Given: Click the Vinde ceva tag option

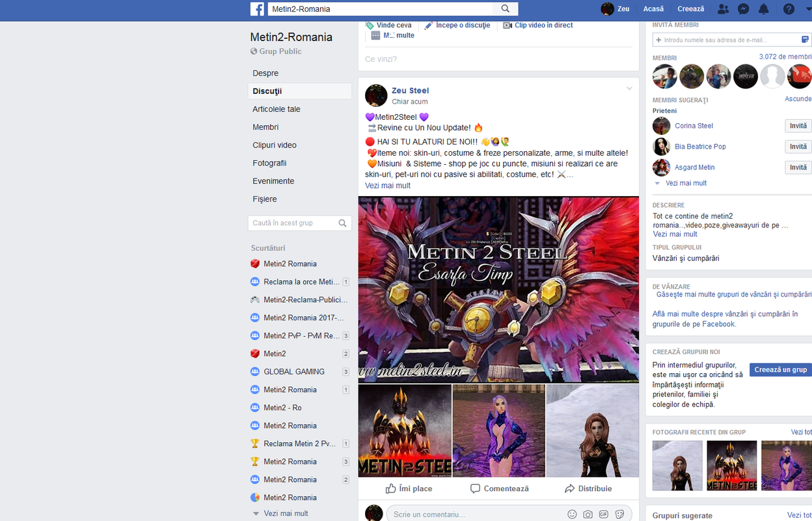Looking at the screenshot, I should coord(388,25).
